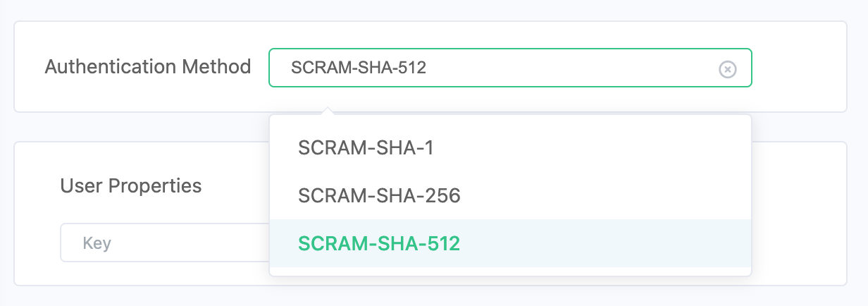Viewport: 868px width, 306px height.
Task: Choose the SCRAM-SHA-256 option
Action: pyautogui.click(x=379, y=195)
